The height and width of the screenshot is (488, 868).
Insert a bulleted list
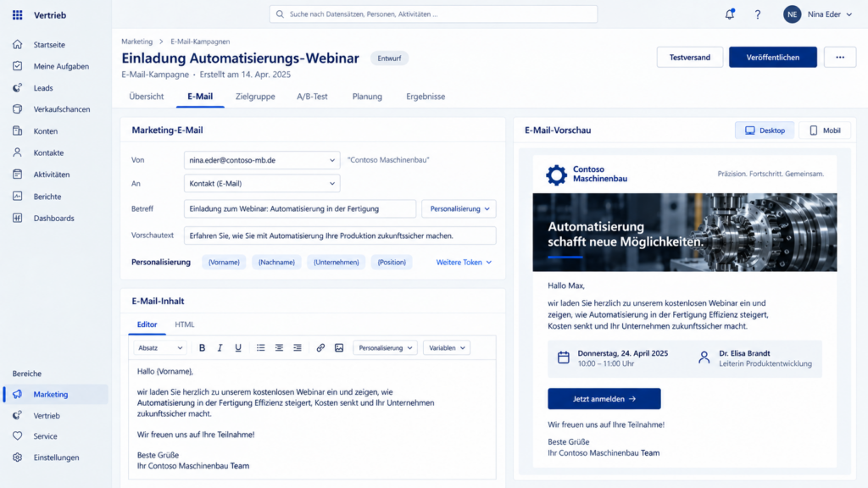pos(261,348)
